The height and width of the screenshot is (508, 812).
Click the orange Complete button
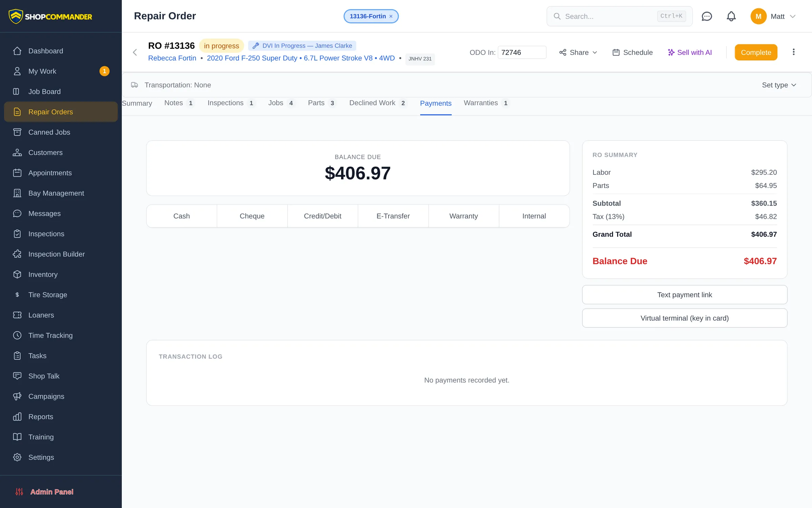[x=756, y=52]
